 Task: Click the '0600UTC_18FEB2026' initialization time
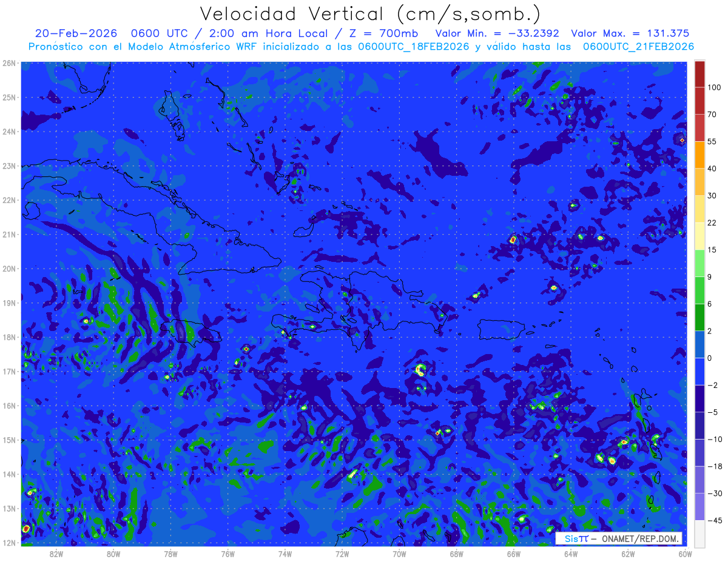click(x=414, y=47)
